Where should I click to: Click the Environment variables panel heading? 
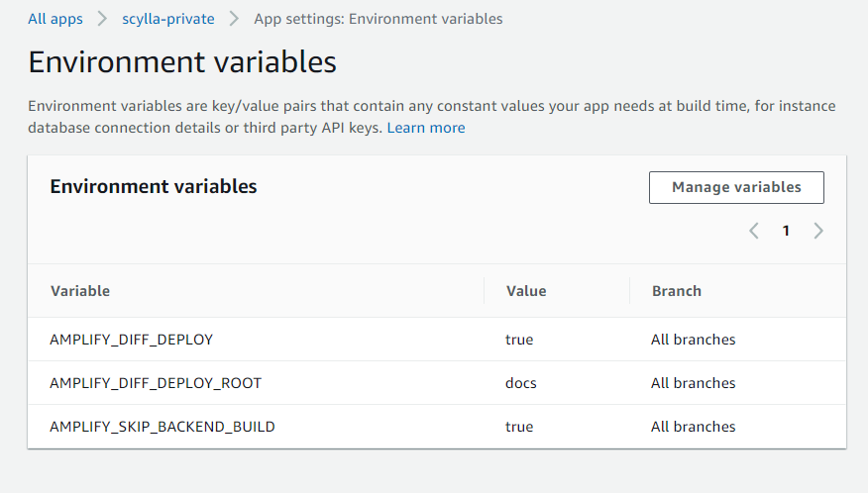(154, 186)
